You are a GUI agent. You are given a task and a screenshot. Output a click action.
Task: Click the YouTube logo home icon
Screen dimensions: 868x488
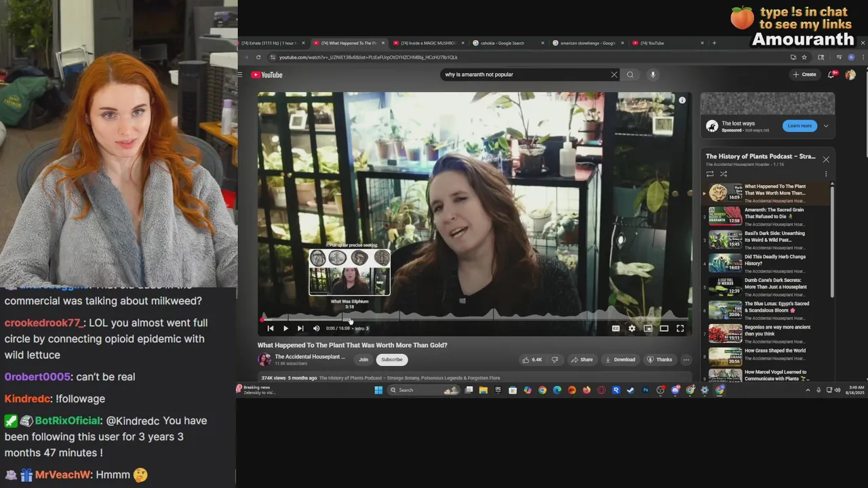[267, 75]
